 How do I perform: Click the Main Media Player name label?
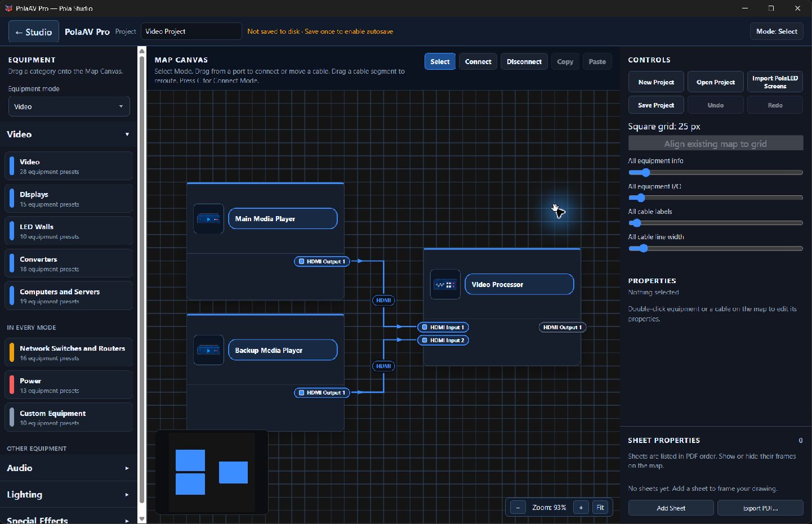coord(283,218)
